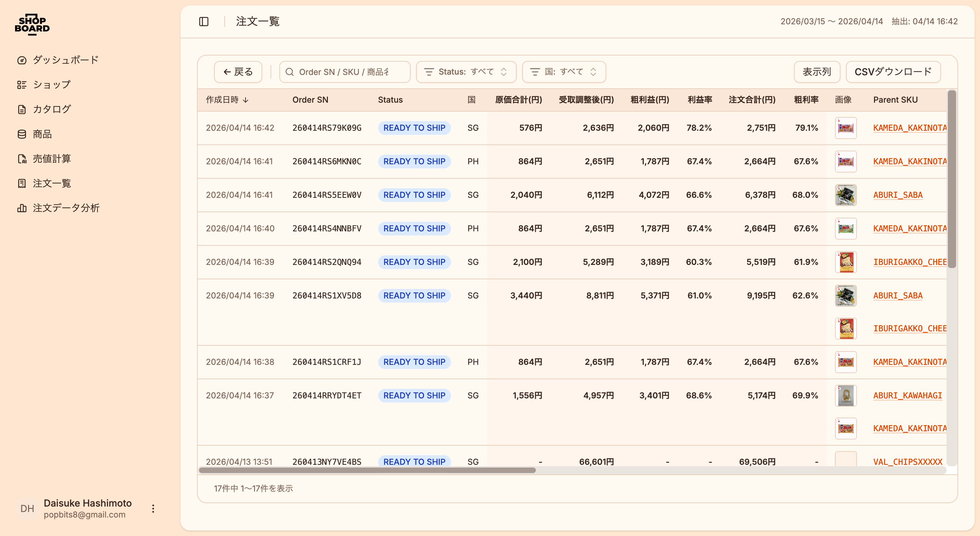The height and width of the screenshot is (536, 980).
Task: Expand the 国 country filter dropdown
Action: tap(564, 72)
